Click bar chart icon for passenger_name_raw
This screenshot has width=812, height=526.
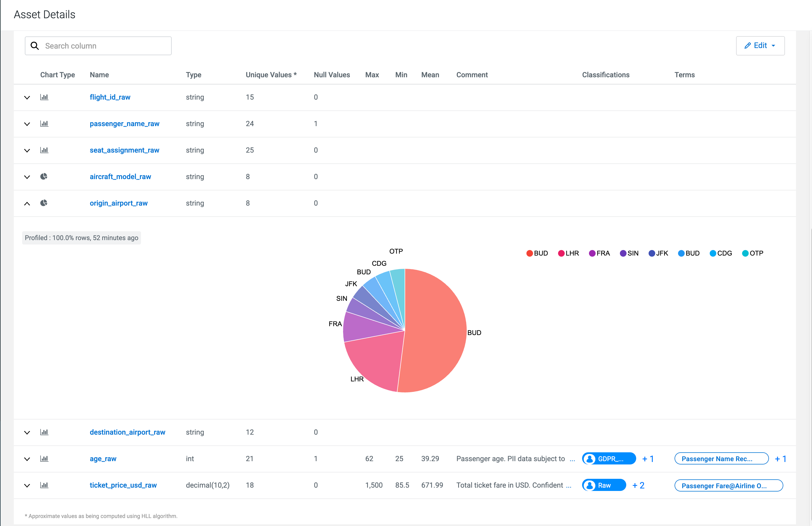pos(44,124)
